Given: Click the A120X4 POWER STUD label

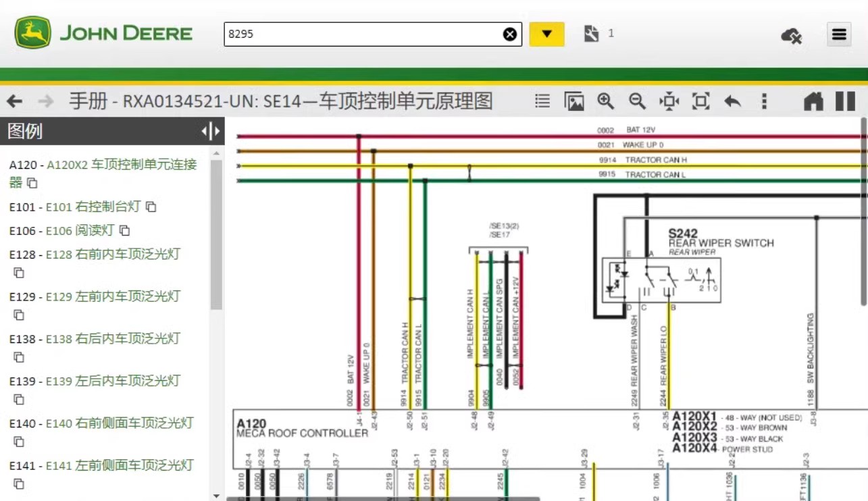Looking at the screenshot, I should point(723,448).
